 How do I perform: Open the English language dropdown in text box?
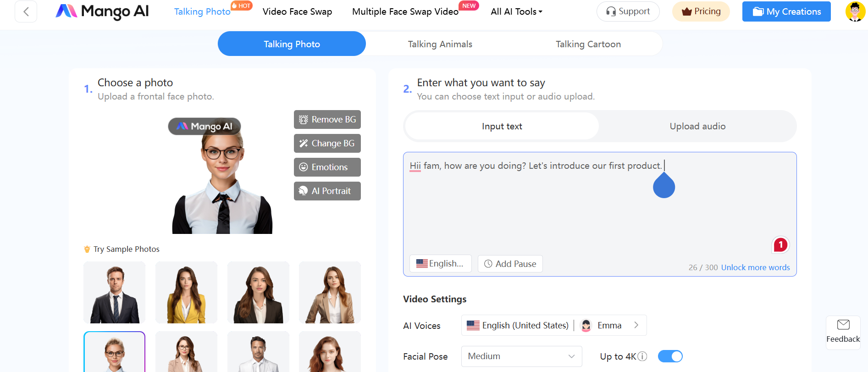[441, 264]
